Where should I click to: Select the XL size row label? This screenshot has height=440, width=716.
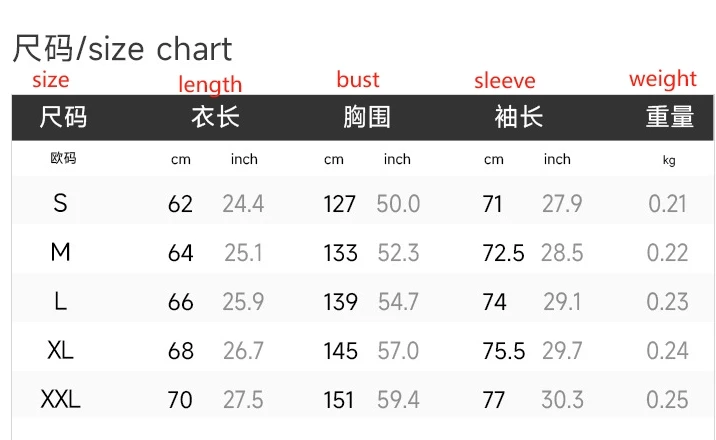point(61,351)
